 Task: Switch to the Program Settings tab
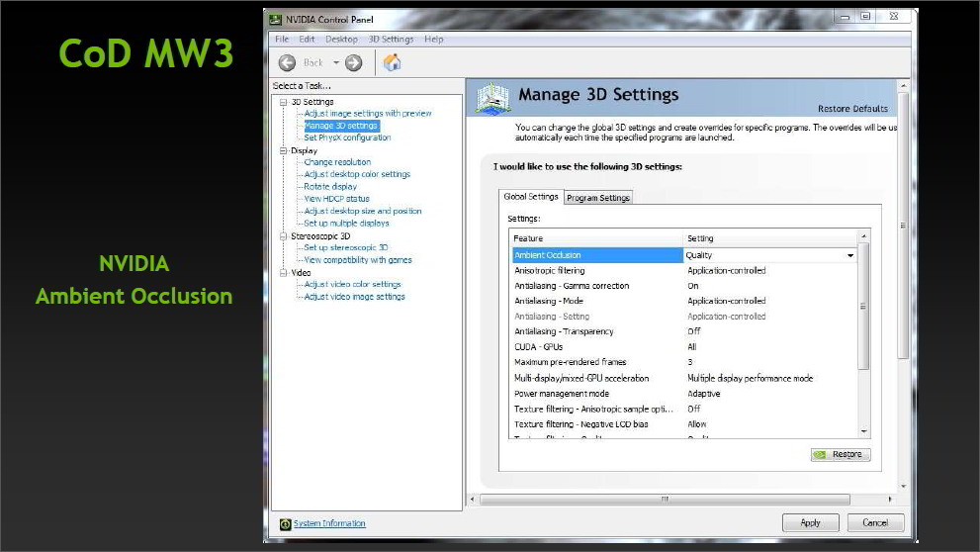598,198
